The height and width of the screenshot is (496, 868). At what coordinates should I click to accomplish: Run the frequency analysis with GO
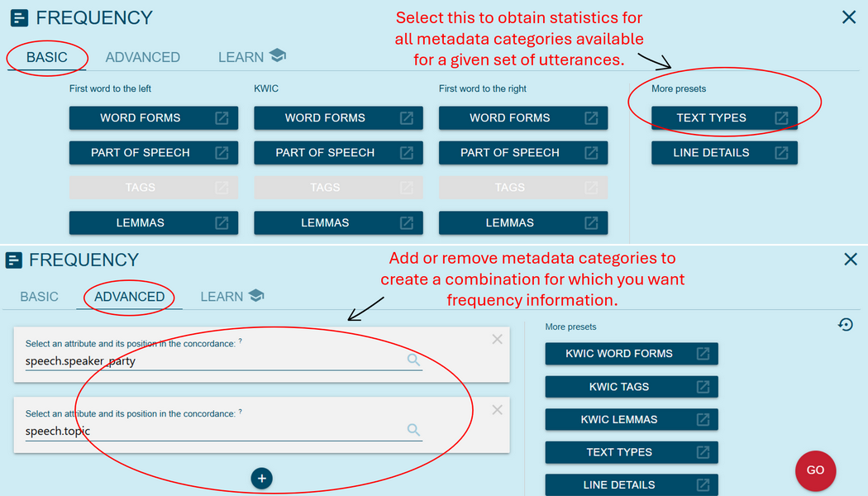coord(815,470)
